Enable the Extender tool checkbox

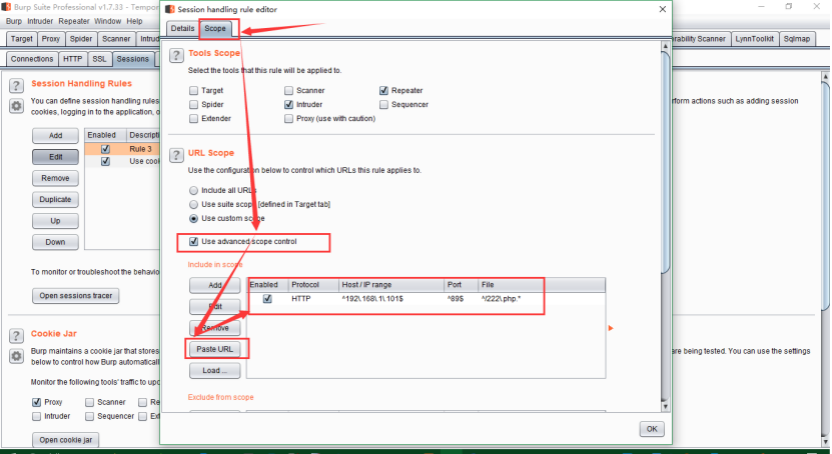194,118
